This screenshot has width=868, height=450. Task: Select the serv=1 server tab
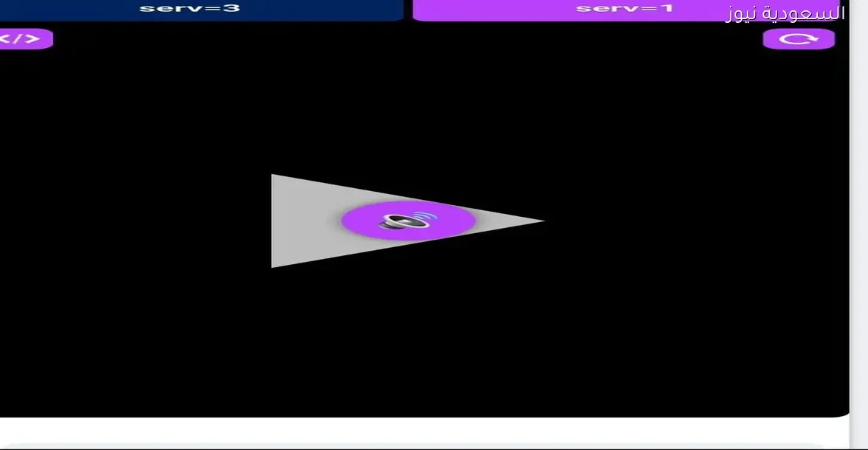pos(624,9)
